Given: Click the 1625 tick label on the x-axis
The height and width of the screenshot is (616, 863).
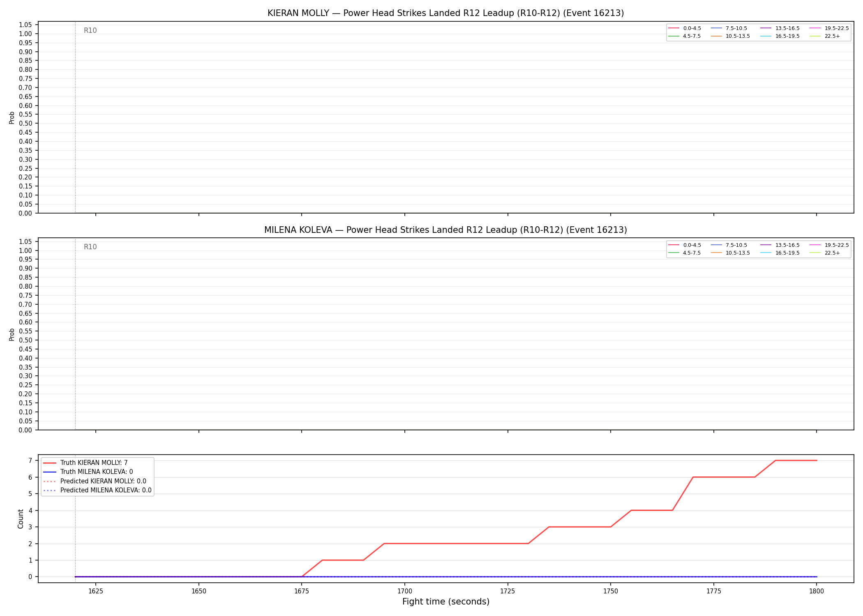Looking at the screenshot, I should [x=96, y=591].
